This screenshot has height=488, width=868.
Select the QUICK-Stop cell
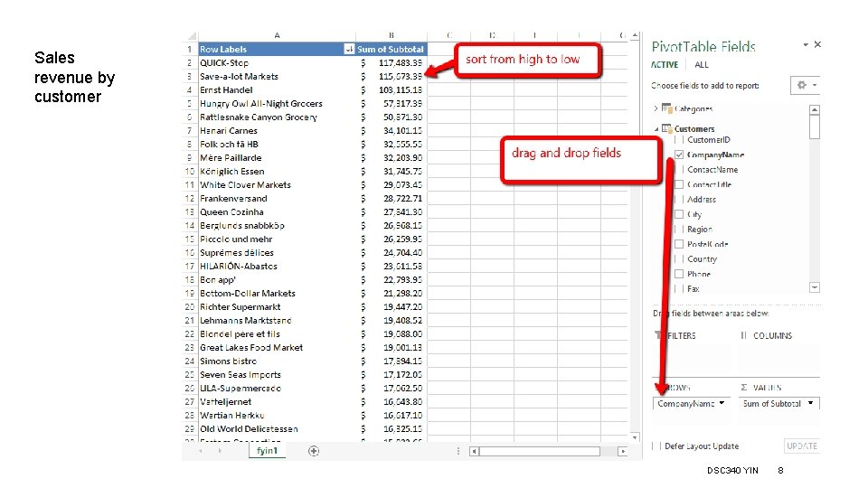277,63
